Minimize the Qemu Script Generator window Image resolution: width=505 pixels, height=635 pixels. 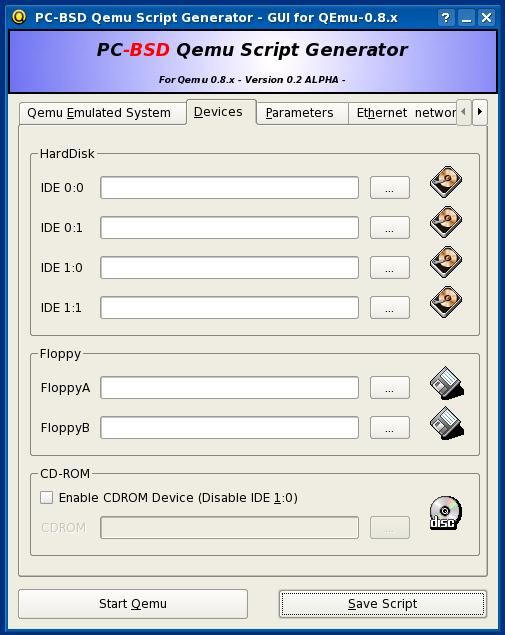point(466,17)
